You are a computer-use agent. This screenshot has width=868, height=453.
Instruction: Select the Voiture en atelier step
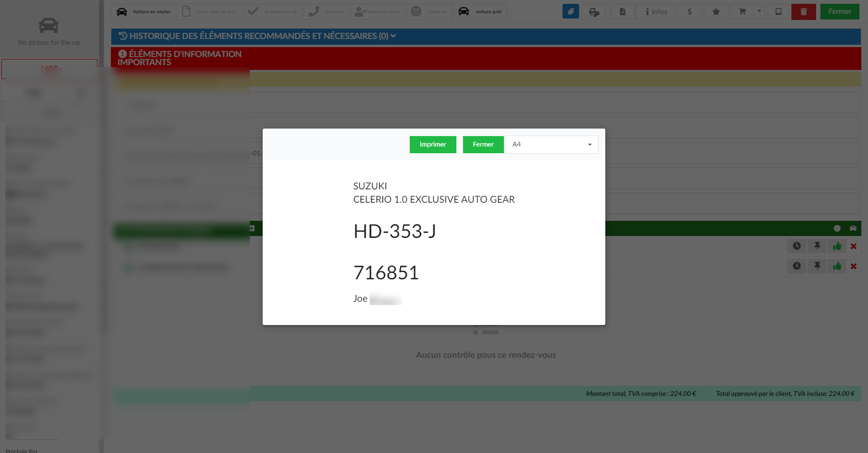(144, 12)
